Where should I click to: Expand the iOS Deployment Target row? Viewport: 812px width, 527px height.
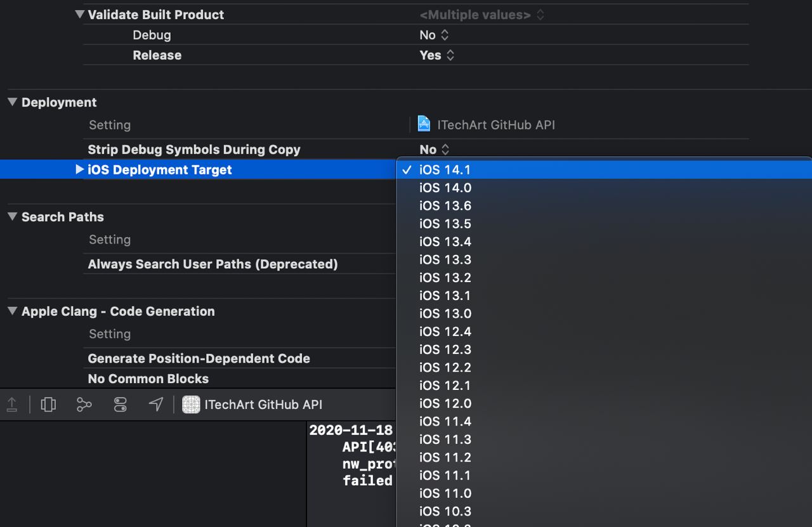[x=79, y=169]
